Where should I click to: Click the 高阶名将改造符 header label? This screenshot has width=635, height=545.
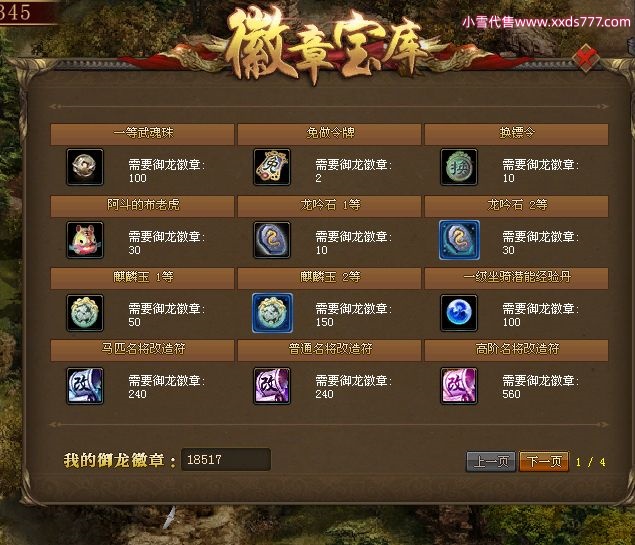point(517,349)
